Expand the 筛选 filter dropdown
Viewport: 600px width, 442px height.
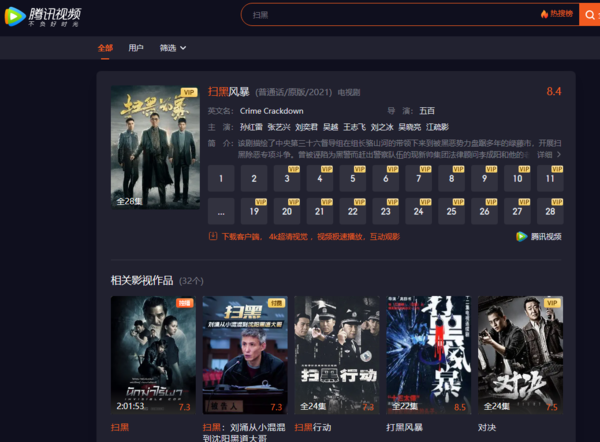tap(173, 48)
